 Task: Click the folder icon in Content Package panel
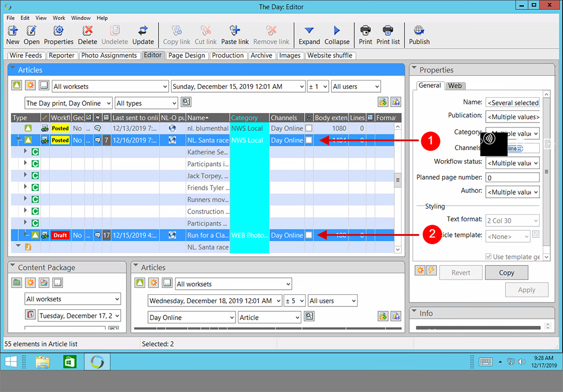coord(17,283)
